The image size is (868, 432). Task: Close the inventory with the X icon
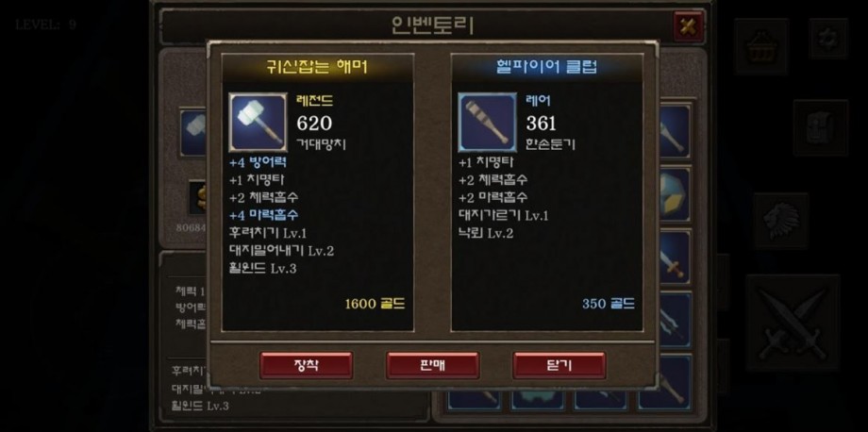(x=688, y=26)
